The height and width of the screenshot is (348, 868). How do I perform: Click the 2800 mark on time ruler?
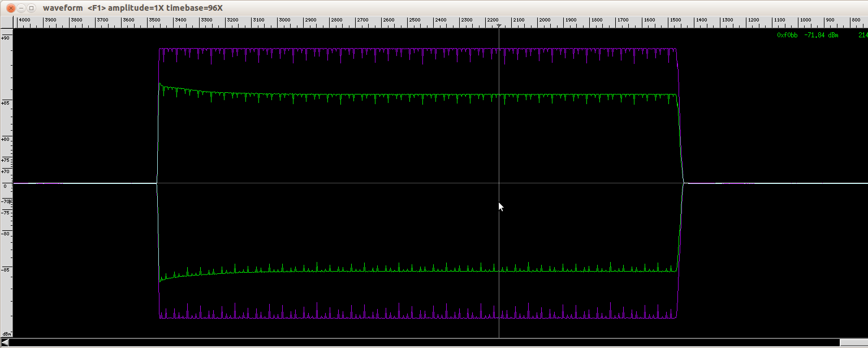tap(336, 20)
